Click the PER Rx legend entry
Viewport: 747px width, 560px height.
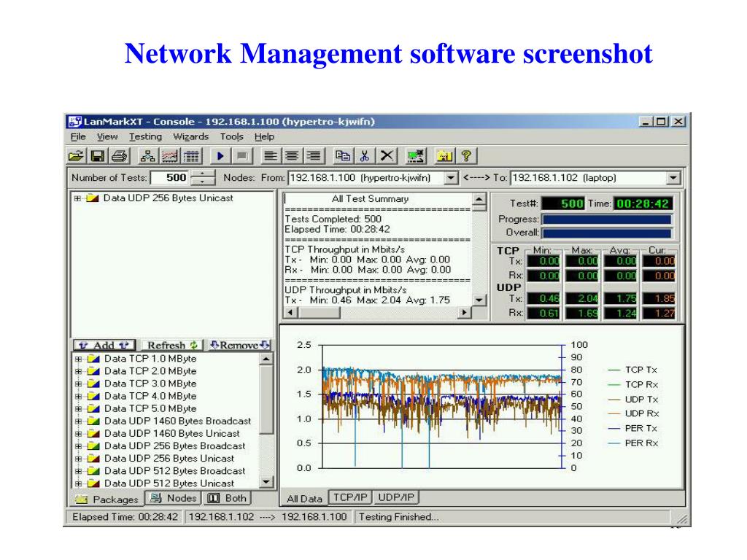(x=633, y=443)
